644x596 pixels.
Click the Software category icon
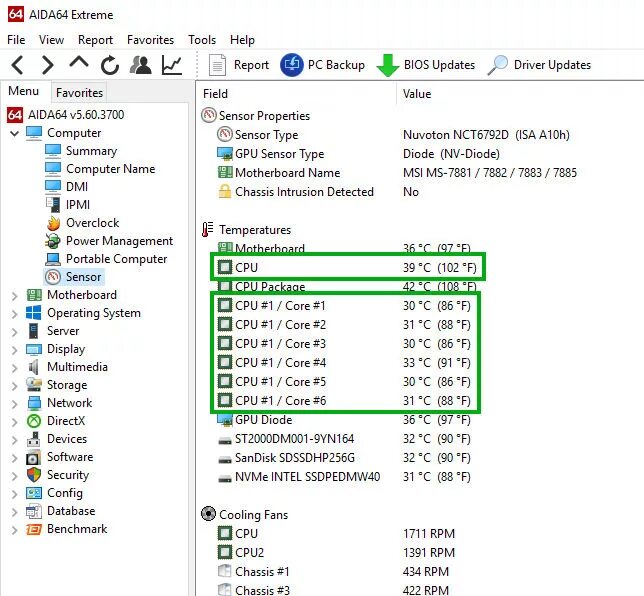[x=33, y=457]
